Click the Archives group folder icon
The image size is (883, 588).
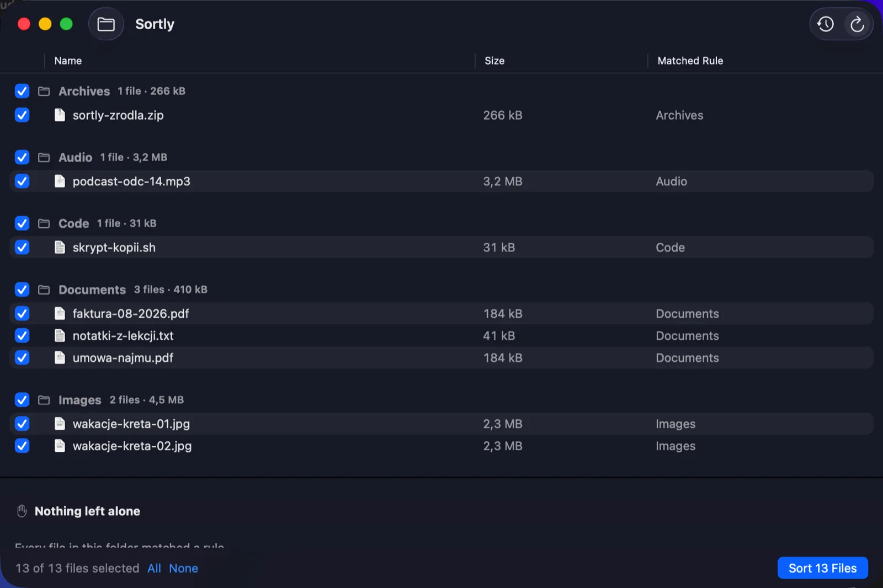44,91
